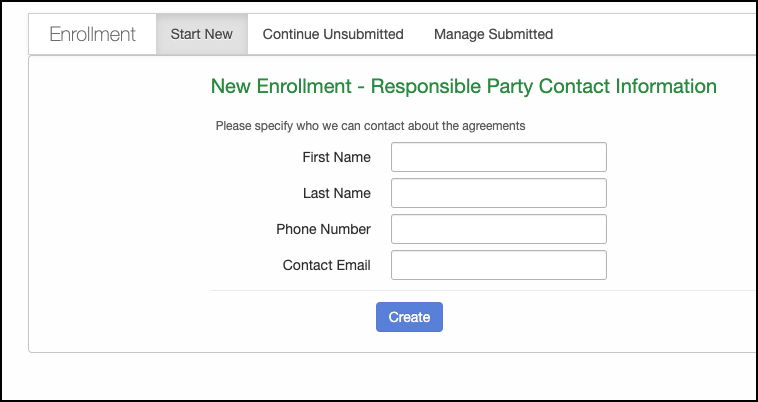The height and width of the screenshot is (402, 758).
Task: Click gray page background below the panel
Action: 380,378
